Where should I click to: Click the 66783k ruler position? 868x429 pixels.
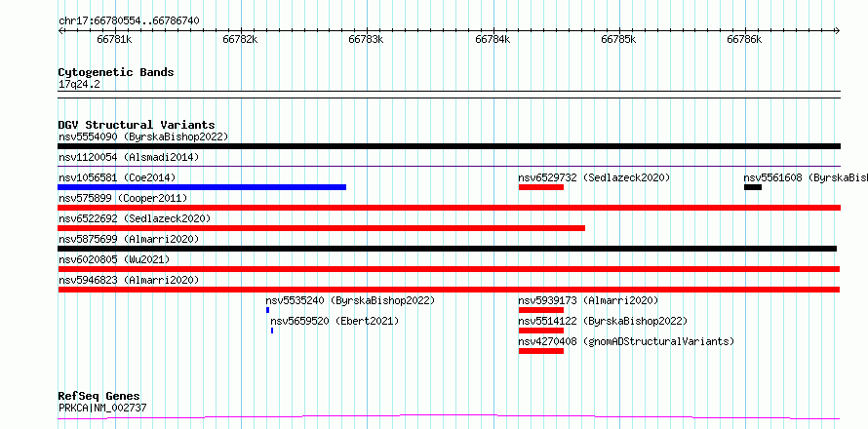click(x=366, y=39)
